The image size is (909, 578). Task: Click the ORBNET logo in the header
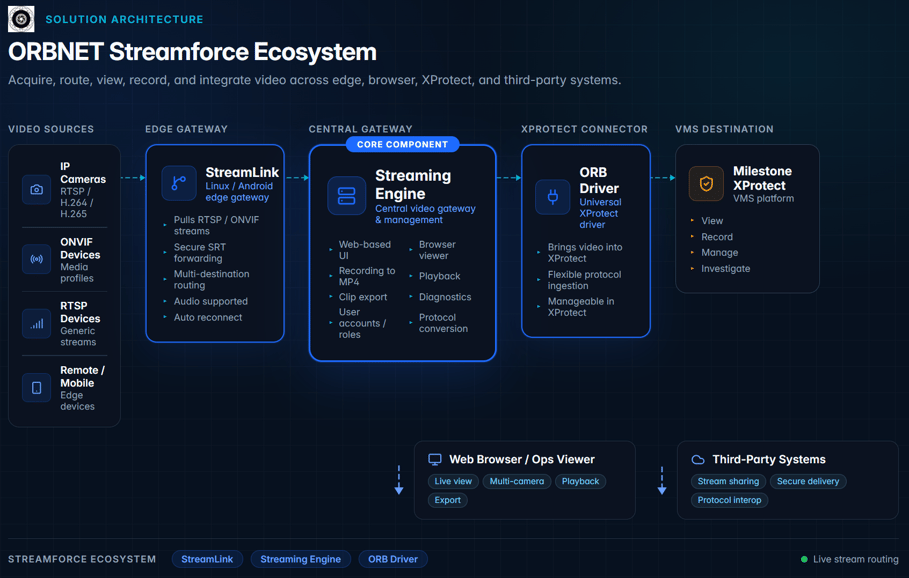tap(21, 19)
